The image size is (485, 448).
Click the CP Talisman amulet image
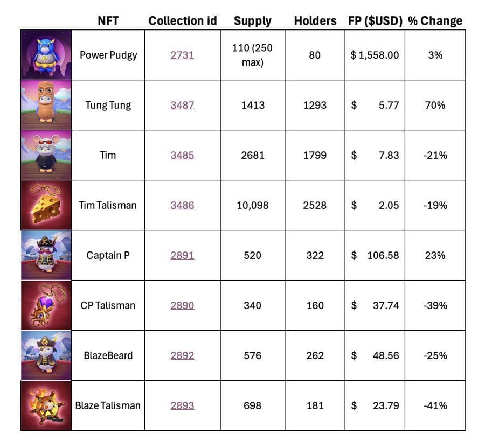click(x=46, y=305)
